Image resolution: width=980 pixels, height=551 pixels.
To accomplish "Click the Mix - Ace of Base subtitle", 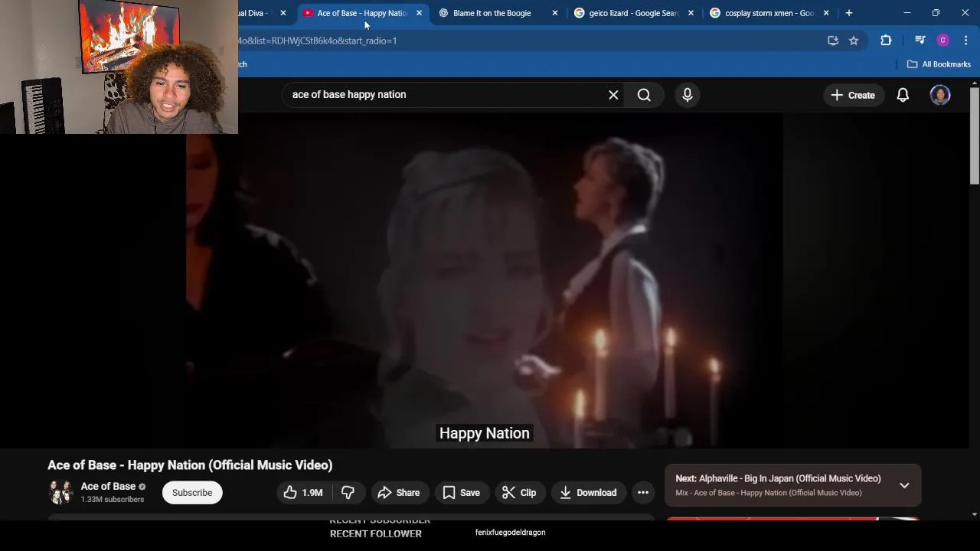I will coord(769,493).
